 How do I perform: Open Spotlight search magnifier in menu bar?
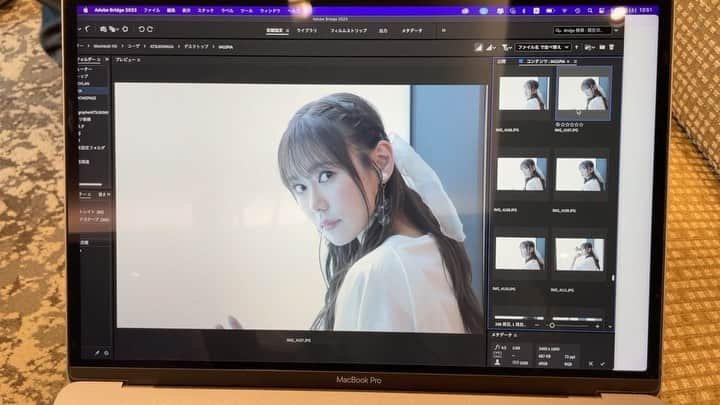tap(590, 11)
